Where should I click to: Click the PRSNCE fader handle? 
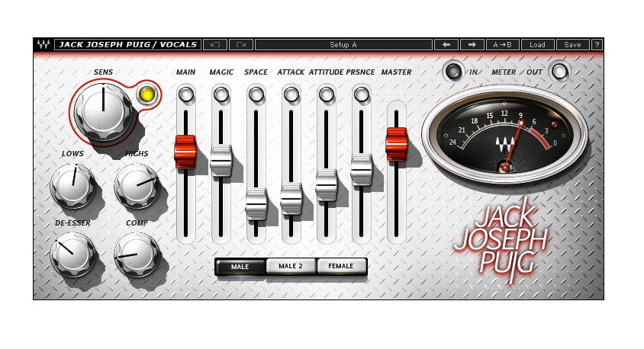[x=362, y=169]
